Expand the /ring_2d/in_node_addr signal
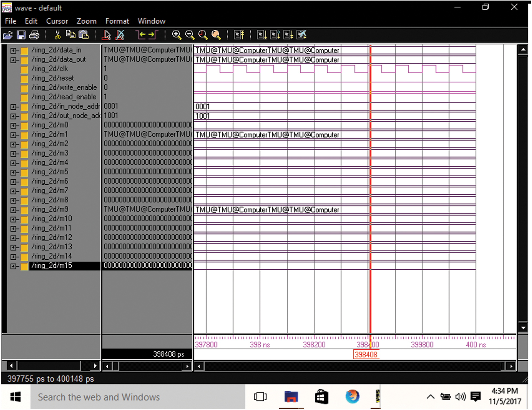The height and width of the screenshot is (410, 532). point(13,107)
